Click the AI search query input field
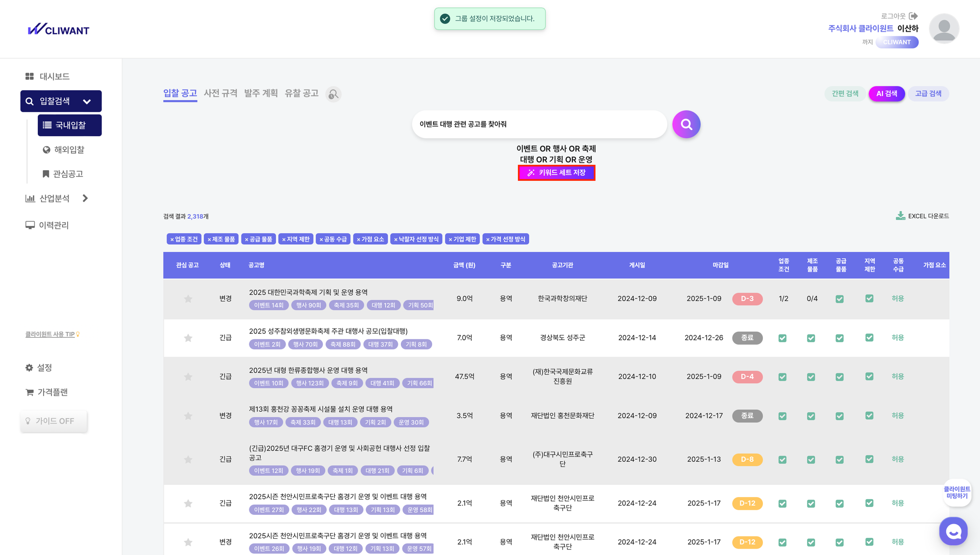 [x=539, y=124]
